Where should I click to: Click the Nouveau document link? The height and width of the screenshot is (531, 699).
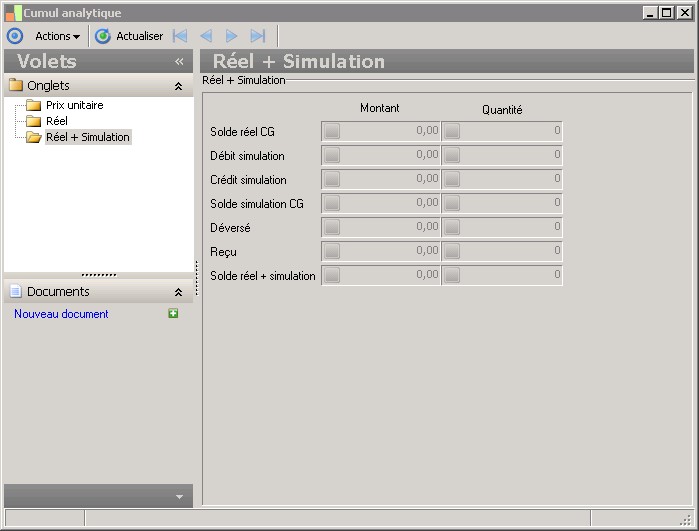tap(61, 314)
